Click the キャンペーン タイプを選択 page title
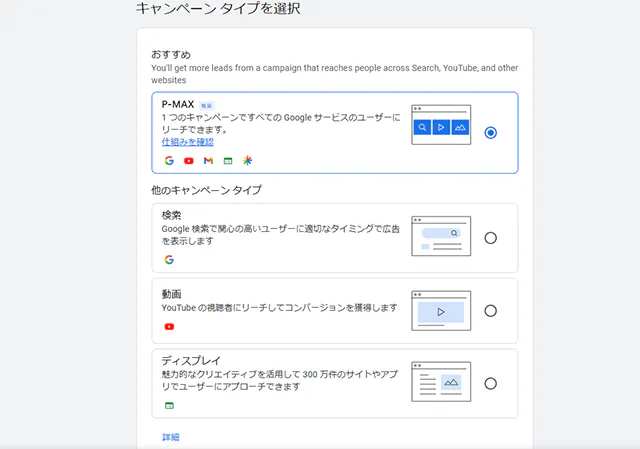 tap(218, 8)
